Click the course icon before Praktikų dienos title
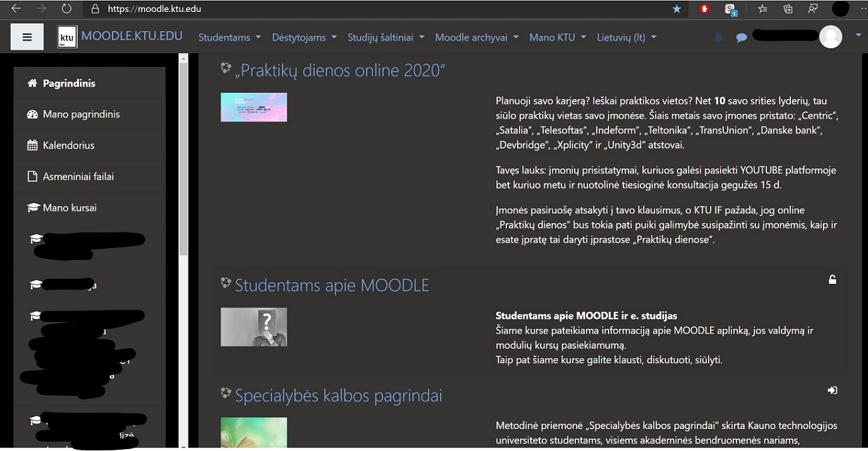 click(226, 68)
